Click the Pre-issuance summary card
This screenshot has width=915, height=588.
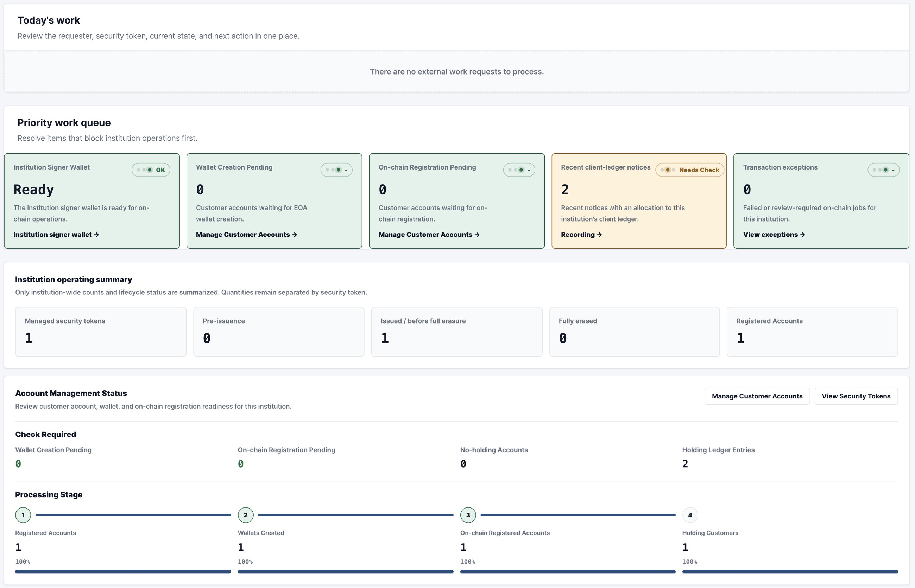(279, 332)
